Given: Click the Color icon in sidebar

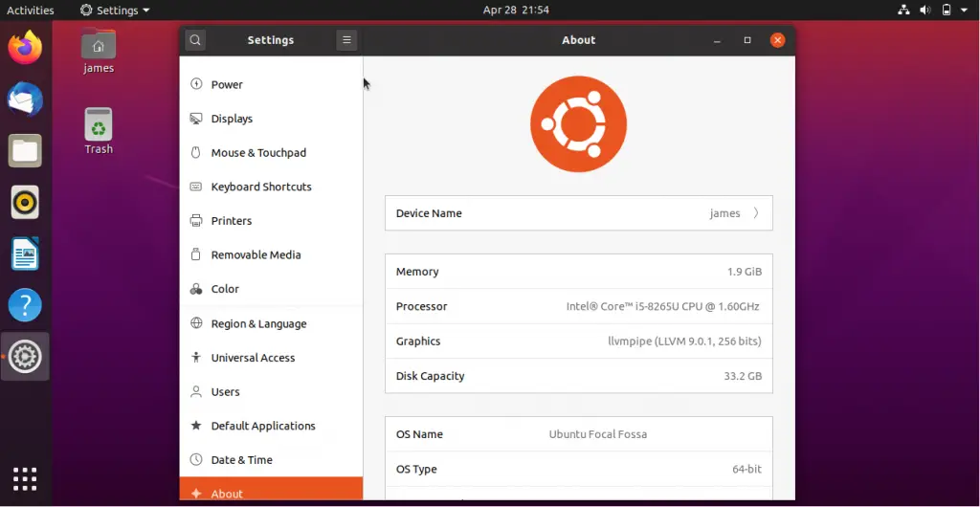Looking at the screenshot, I should [x=196, y=289].
